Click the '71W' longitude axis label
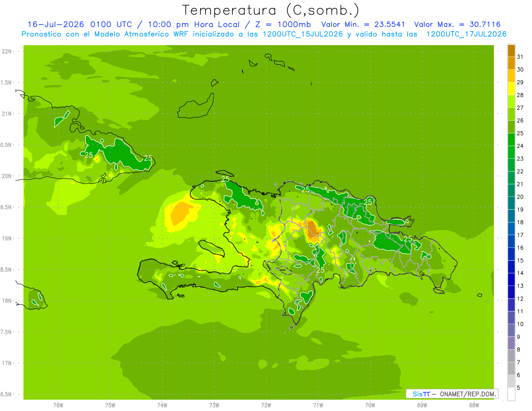 click(318, 405)
